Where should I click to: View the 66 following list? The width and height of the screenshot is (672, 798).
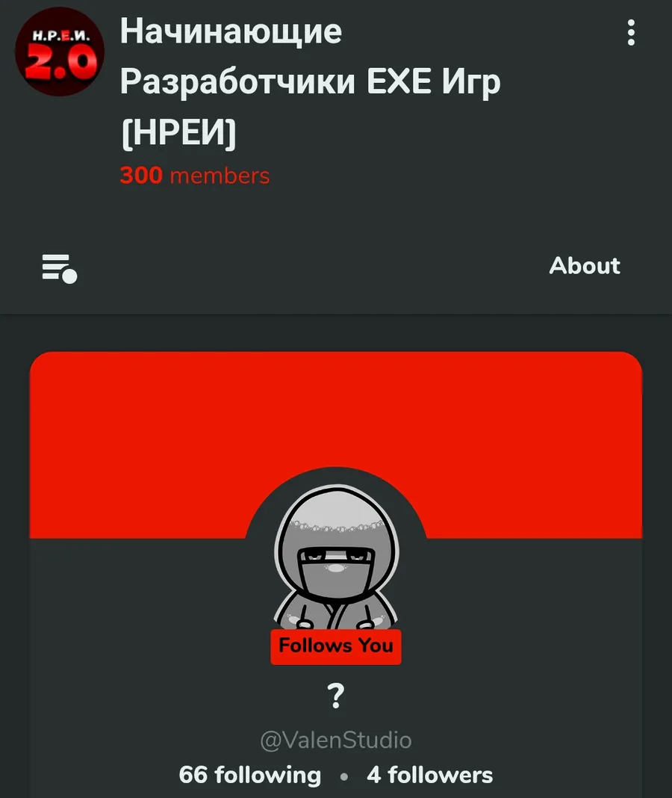point(250,775)
